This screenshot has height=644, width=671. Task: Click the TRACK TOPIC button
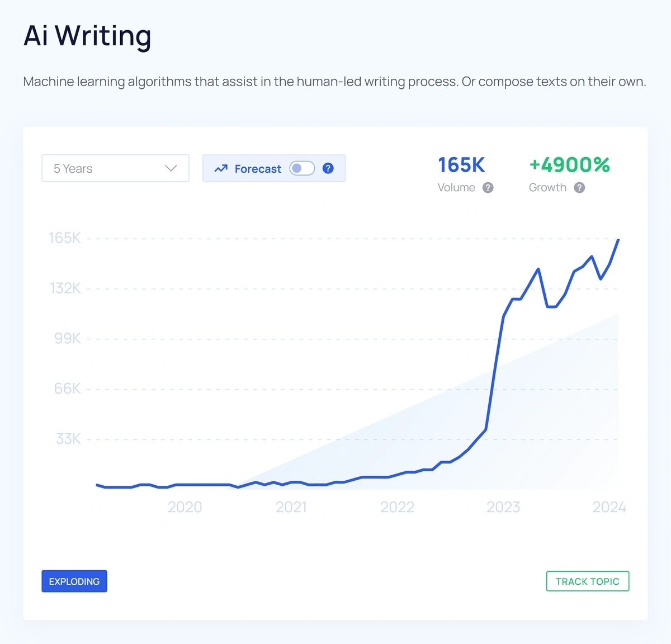587,581
